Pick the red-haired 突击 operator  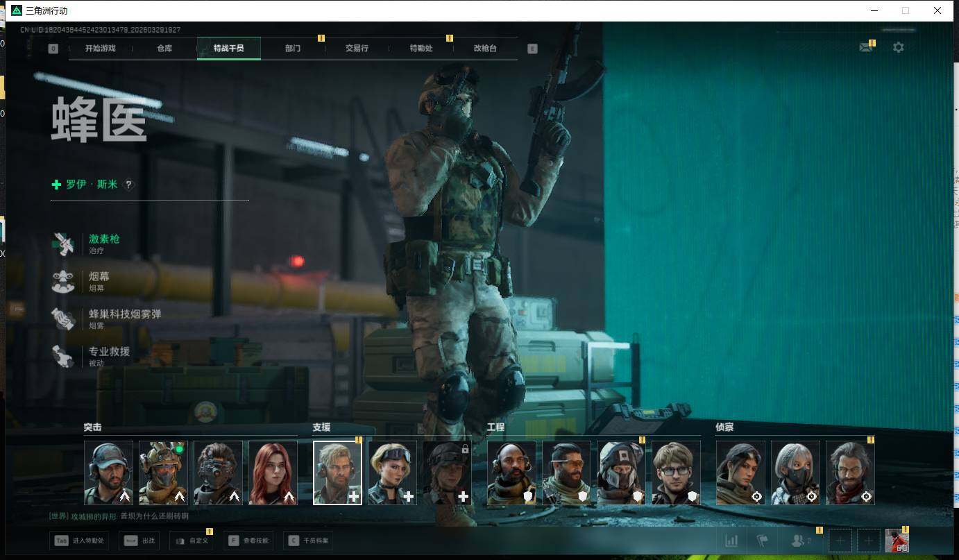273,473
